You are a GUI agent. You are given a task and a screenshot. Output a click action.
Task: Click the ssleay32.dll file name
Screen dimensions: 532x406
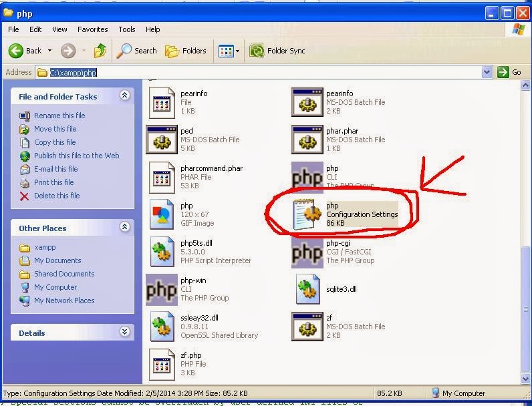[199, 318]
